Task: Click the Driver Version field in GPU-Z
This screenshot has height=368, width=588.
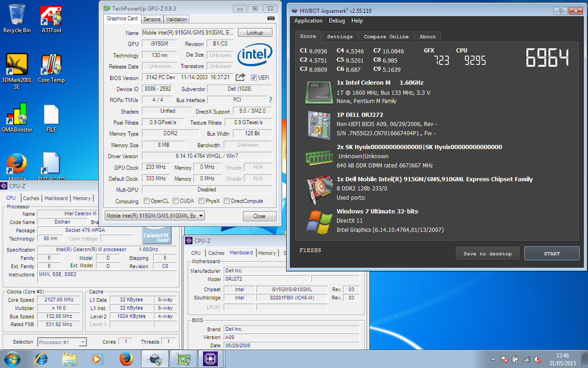Action: pyautogui.click(x=207, y=156)
